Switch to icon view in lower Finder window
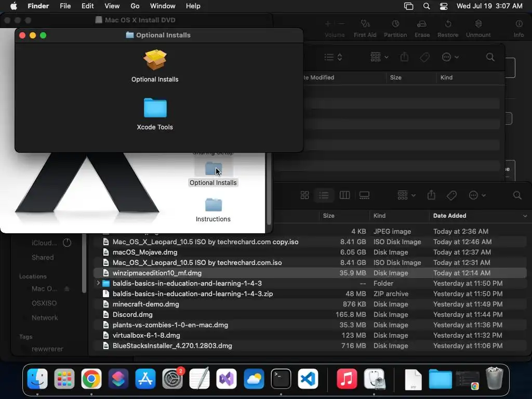Image resolution: width=532 pixels, height=399 pixels. [x=304, y=195]
